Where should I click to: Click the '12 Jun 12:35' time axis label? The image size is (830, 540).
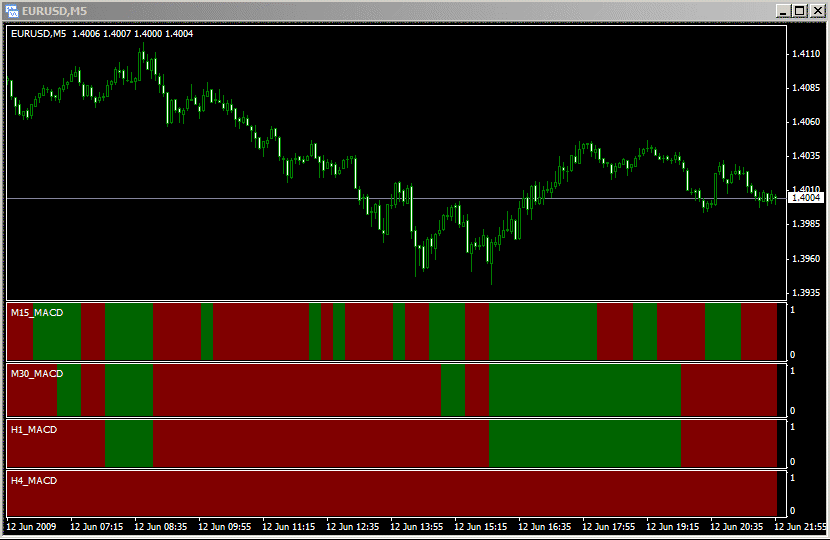[x=353, y=527]
